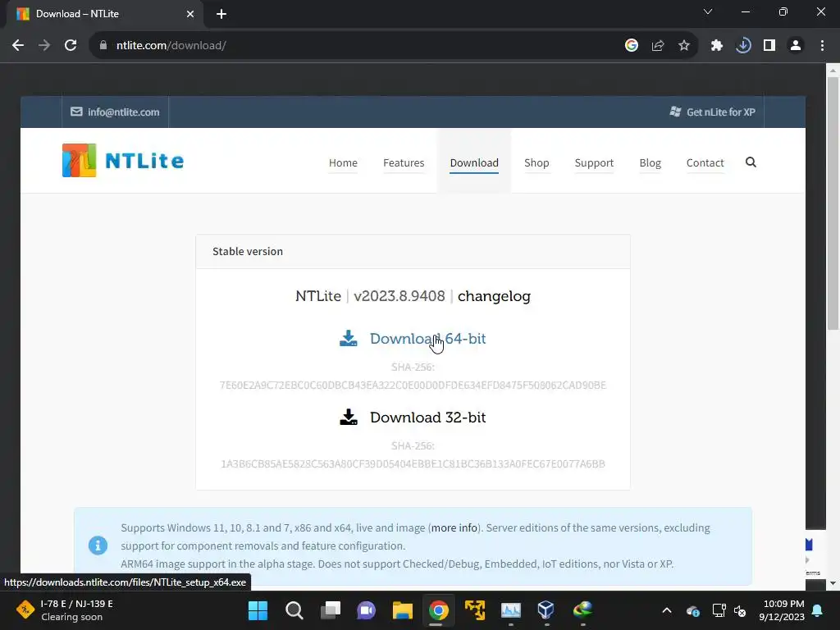This screenshot has height=630, width=840.
Task: Click the info@ntlite.com email link
Action: point(123,112)
